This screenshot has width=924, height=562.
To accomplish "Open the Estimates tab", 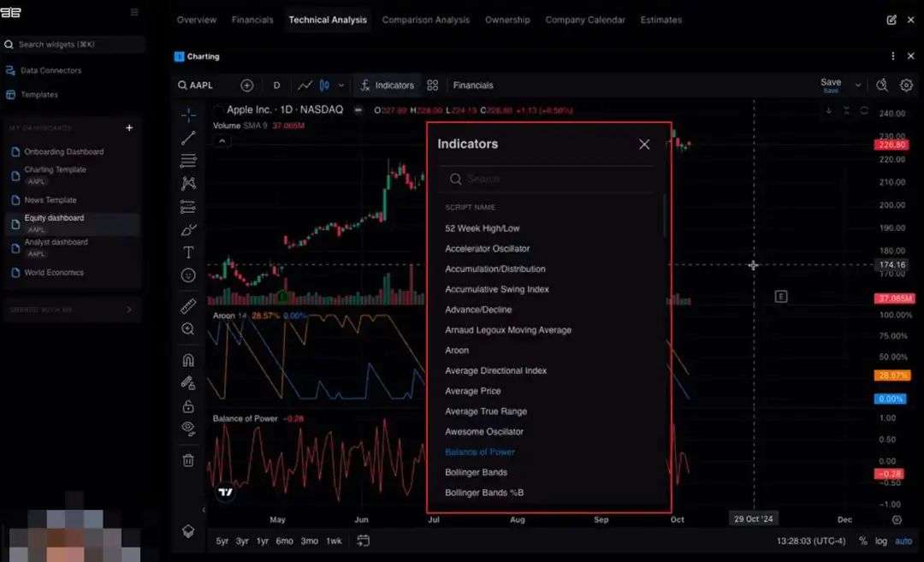I will tap(661, 20).
